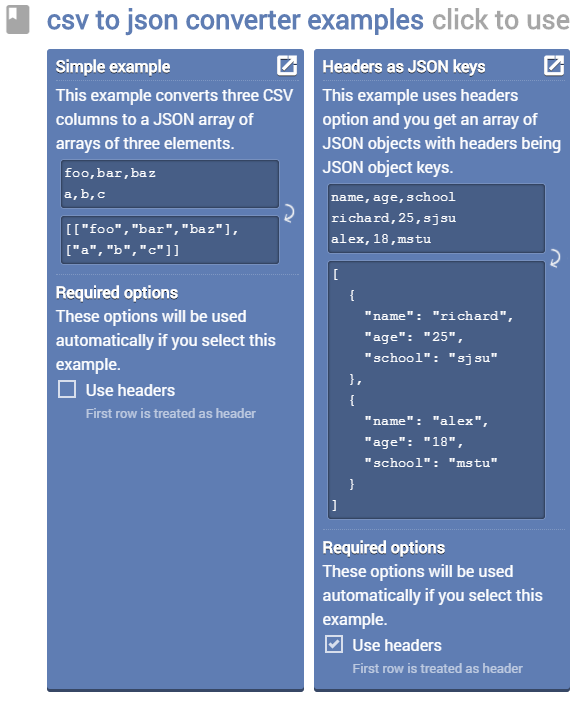This screenshot has height=705, width=580.
Task: Click the foo,bar,baz CSV input box
Action: (170, 184)
